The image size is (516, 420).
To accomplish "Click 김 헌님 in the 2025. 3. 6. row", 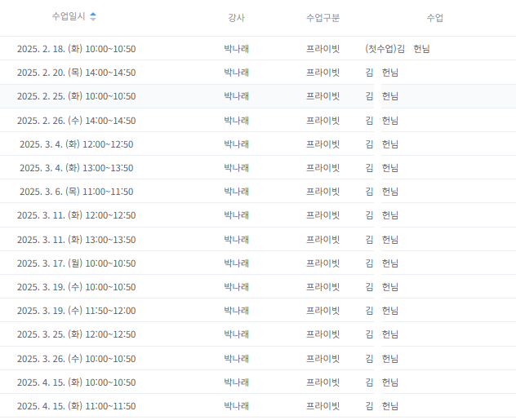I will pyautogui.click(x=382, y=192).
